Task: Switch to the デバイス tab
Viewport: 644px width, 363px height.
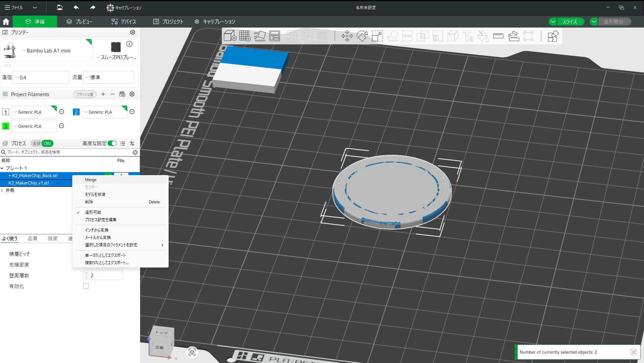Action: 124,22
